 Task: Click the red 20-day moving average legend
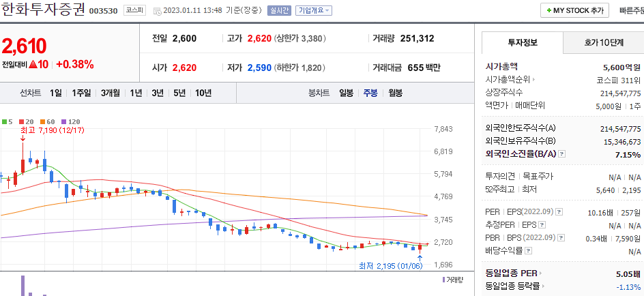tap(27, 121)
